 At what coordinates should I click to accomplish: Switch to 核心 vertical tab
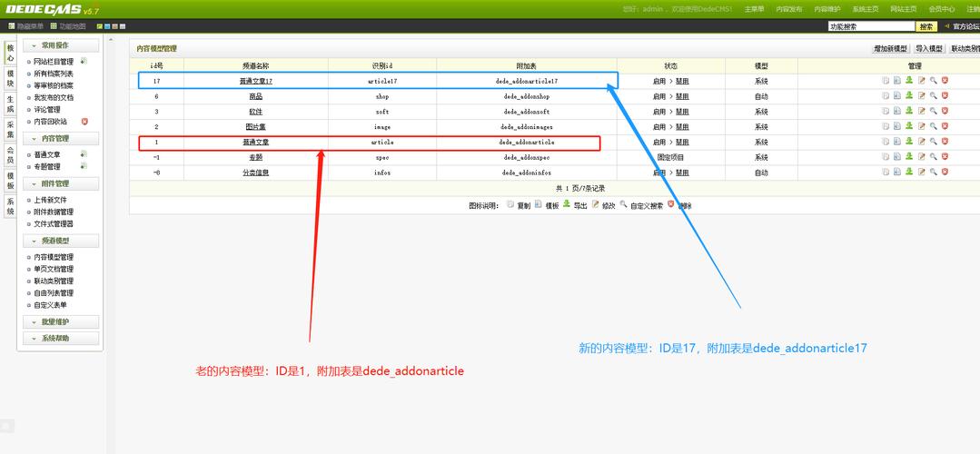[10, 53]
